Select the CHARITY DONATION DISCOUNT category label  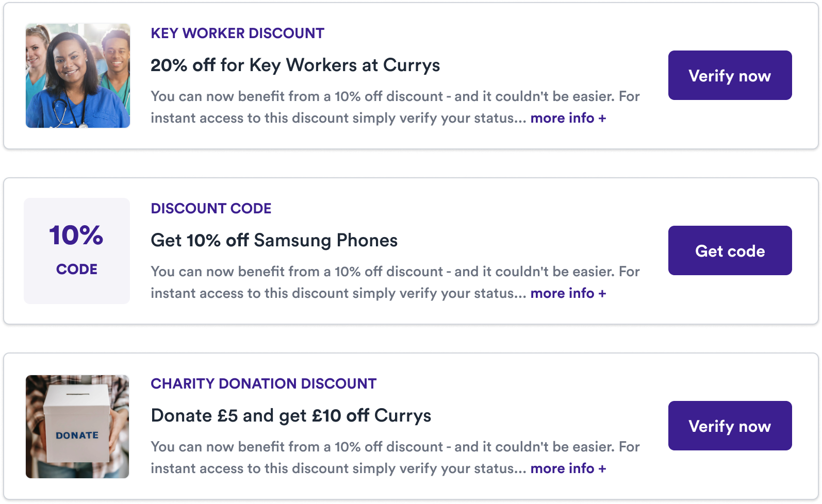tap(264, 383)
